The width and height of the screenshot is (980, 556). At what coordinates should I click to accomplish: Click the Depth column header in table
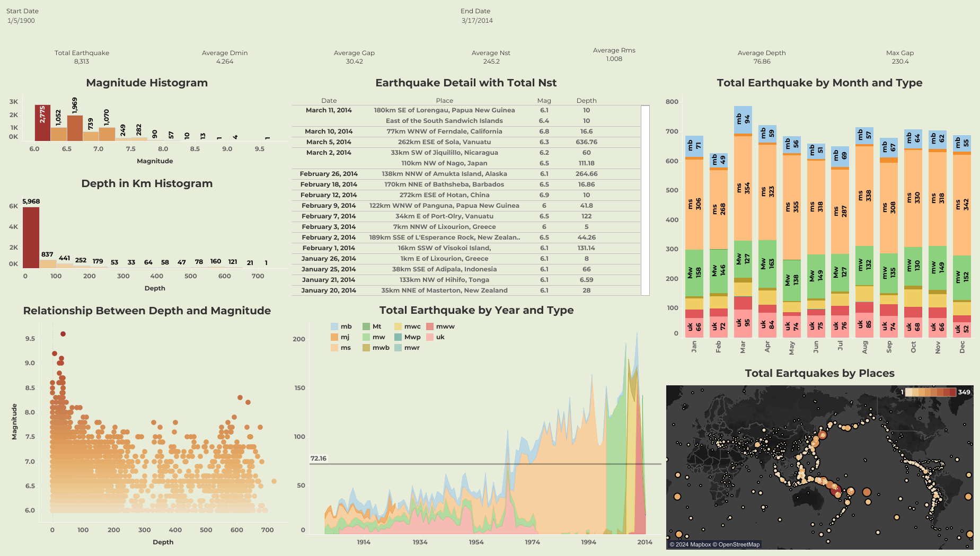tap(586, 101)
